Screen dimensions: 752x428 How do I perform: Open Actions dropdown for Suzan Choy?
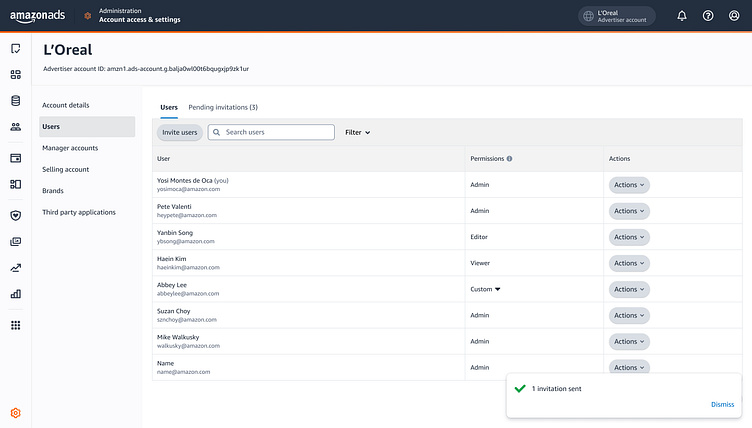point(629,315)
